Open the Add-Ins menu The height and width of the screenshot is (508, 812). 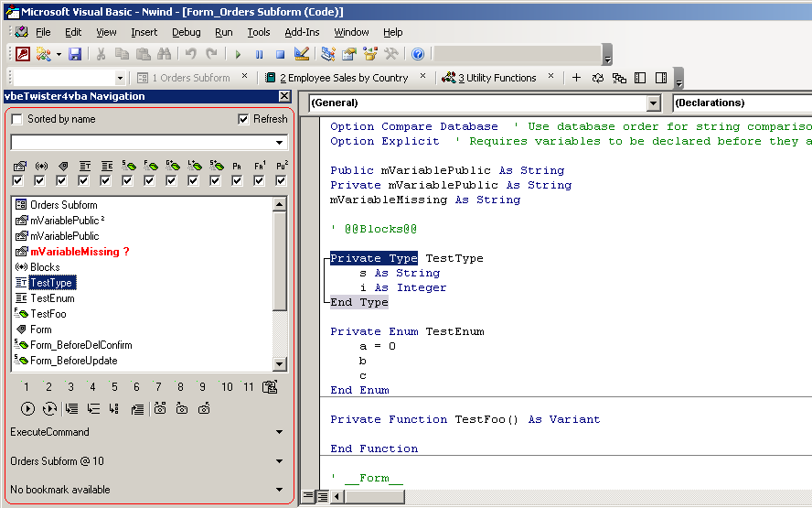point(302,32)
